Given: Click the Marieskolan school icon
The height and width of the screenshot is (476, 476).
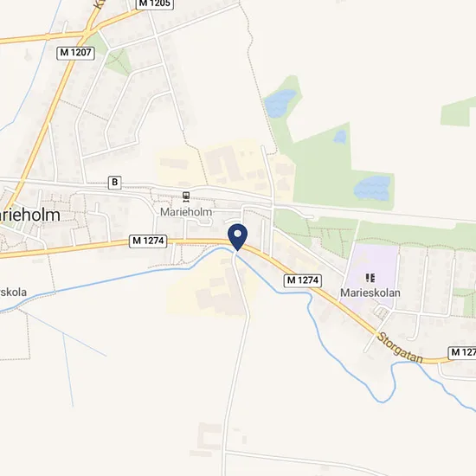Looking at the screenshot, I should 370,278.
